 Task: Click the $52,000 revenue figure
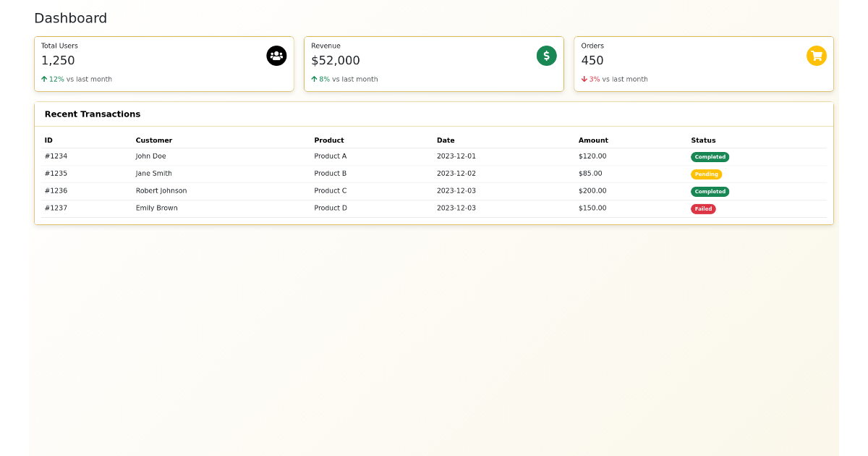(x=335, y=61)
